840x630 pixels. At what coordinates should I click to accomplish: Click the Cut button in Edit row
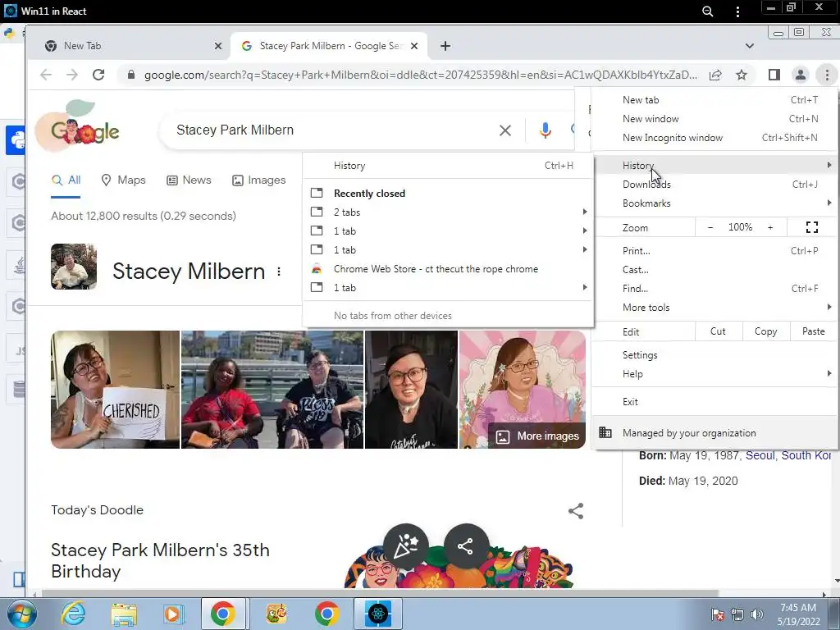(x=718, y=331)
